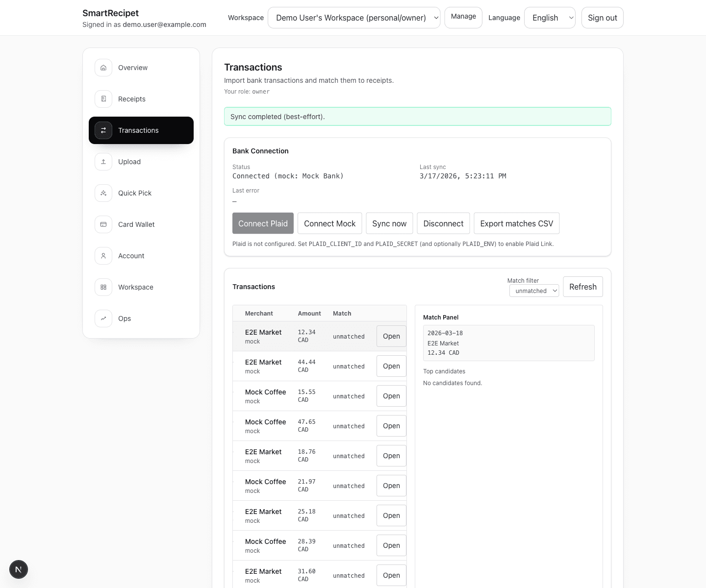Select the Transactions arrows icon
The width and height of the screenshot is (706, 588).
point(103,130)
